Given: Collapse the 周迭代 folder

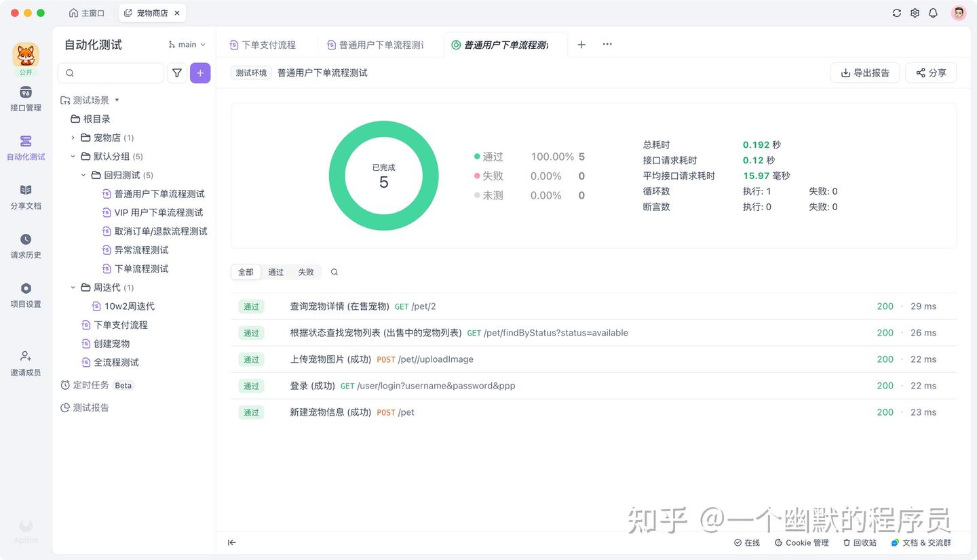Looking at the screenshot, I should coord(73,287).
